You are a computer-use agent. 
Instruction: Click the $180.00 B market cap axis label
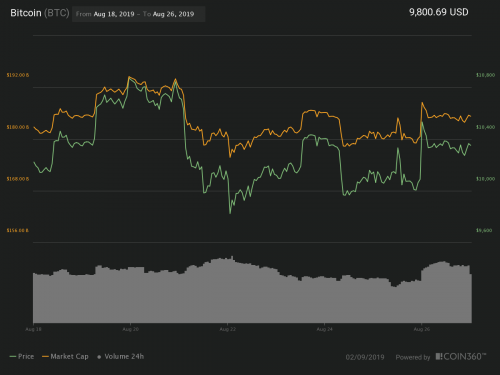[18, 127]
